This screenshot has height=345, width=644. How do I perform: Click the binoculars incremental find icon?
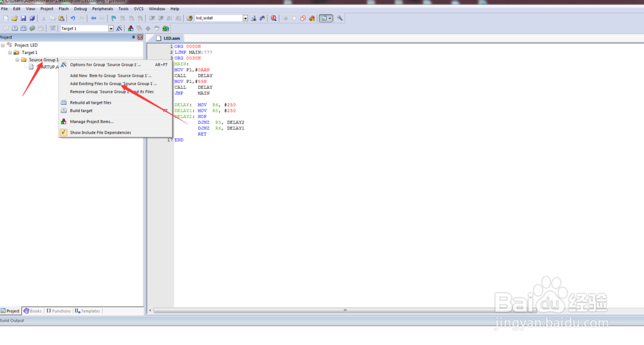262,18
